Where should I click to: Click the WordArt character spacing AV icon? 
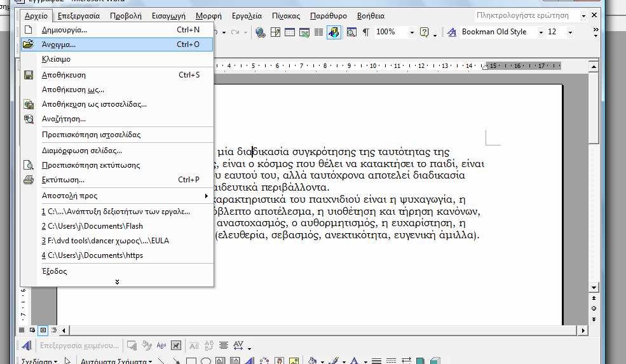tap(238, 346)
